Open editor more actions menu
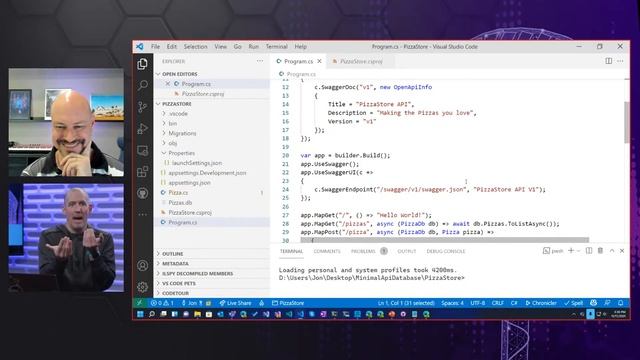The image size is (640, 360). (x=620, y=61)
